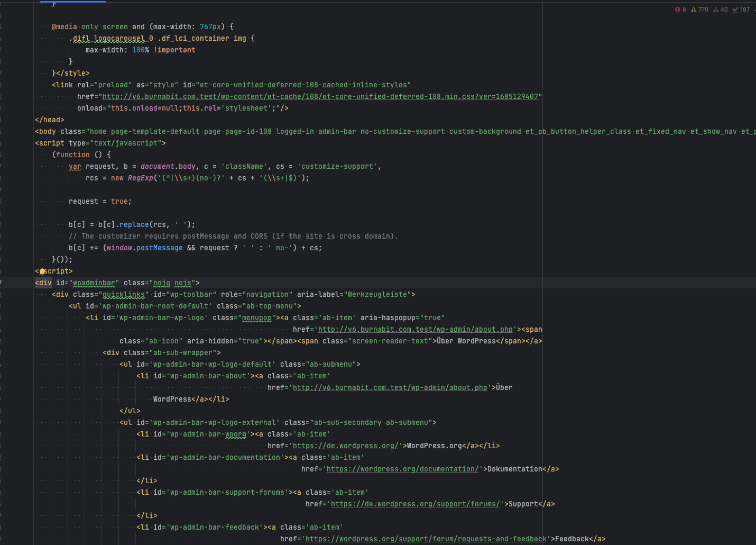Click the red error indicator showing 8
Viewport: 756px width, 545px height.
point(680,10)
